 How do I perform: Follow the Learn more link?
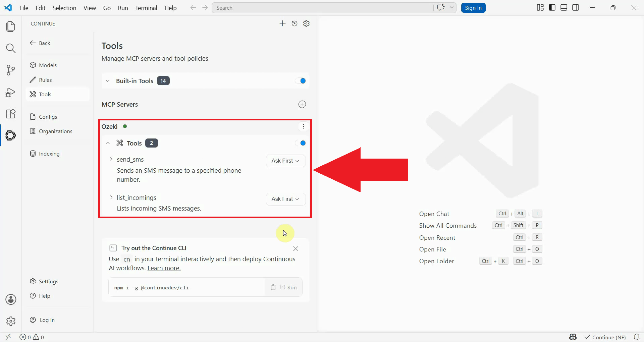click(164, 268)
